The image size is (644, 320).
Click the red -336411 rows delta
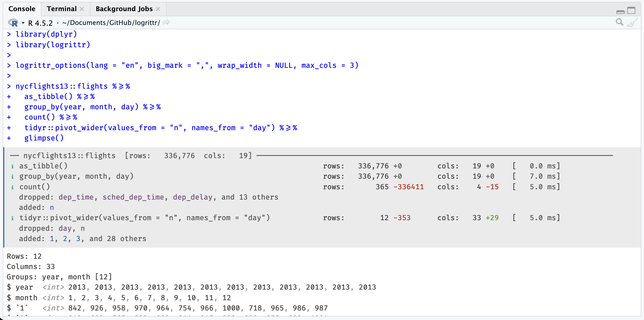[x=408, y=187]
